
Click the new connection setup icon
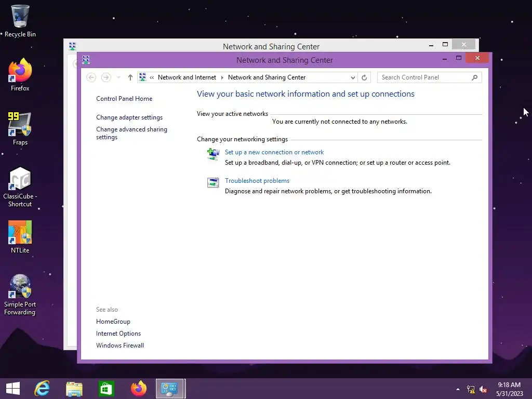213,154
